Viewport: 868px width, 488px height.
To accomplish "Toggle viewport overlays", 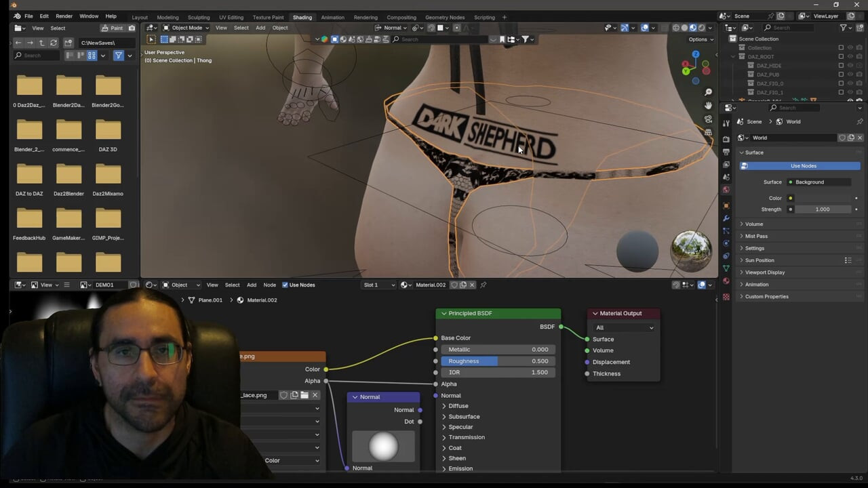I will tap(645, 28).
